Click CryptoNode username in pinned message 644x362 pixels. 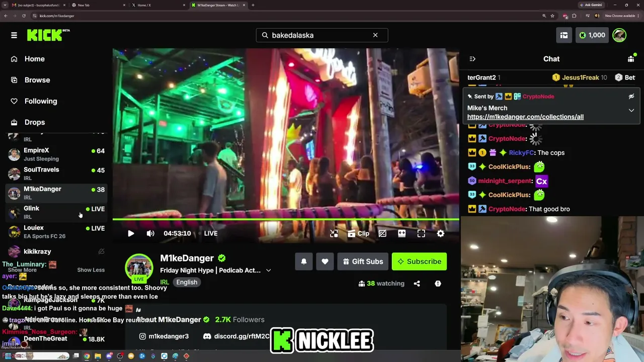538,97
